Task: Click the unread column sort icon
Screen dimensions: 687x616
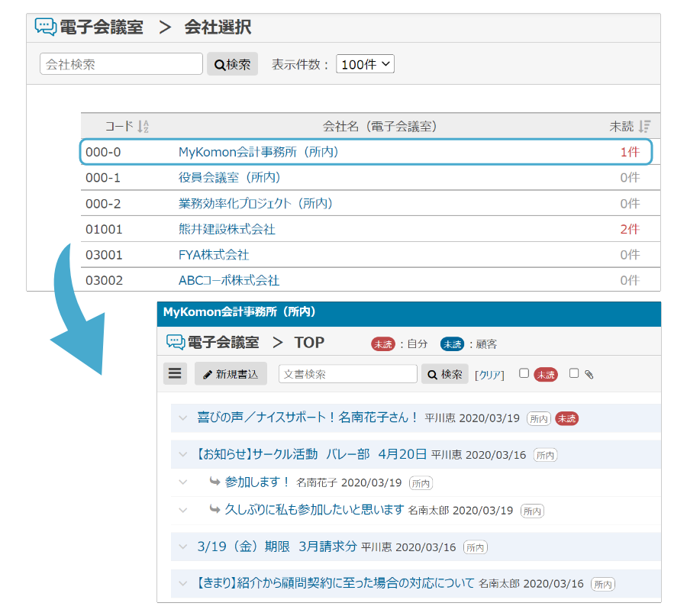Action: [x=644, y=127]
